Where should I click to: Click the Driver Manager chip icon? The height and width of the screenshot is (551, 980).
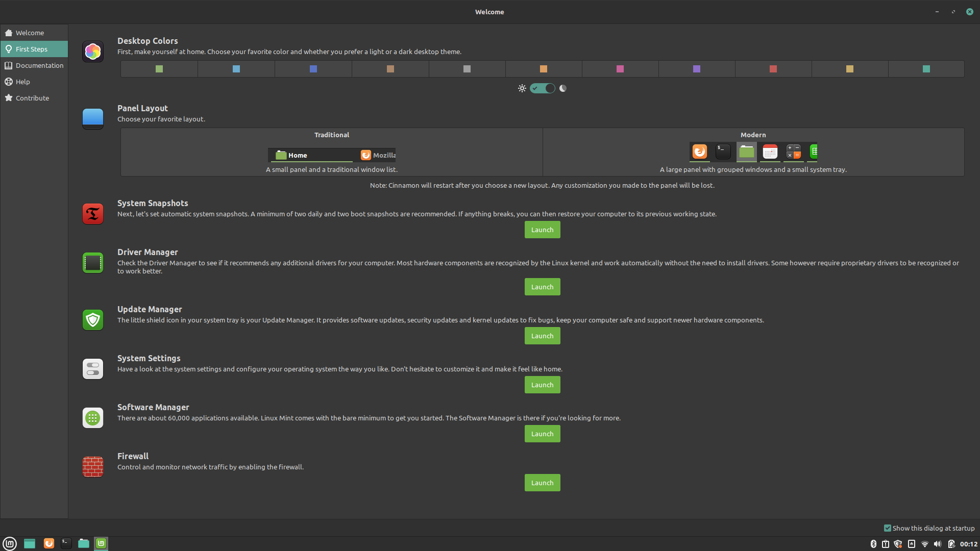[x=92, y=263]
